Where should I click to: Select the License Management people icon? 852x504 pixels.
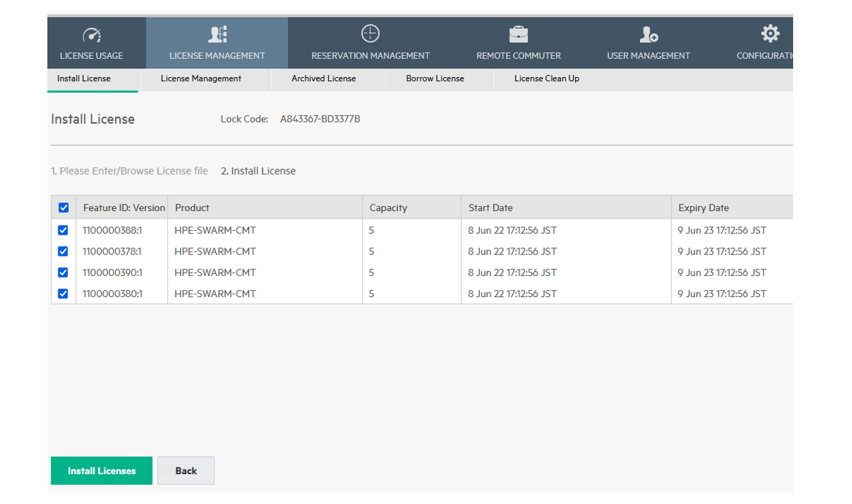coord(217,35)
